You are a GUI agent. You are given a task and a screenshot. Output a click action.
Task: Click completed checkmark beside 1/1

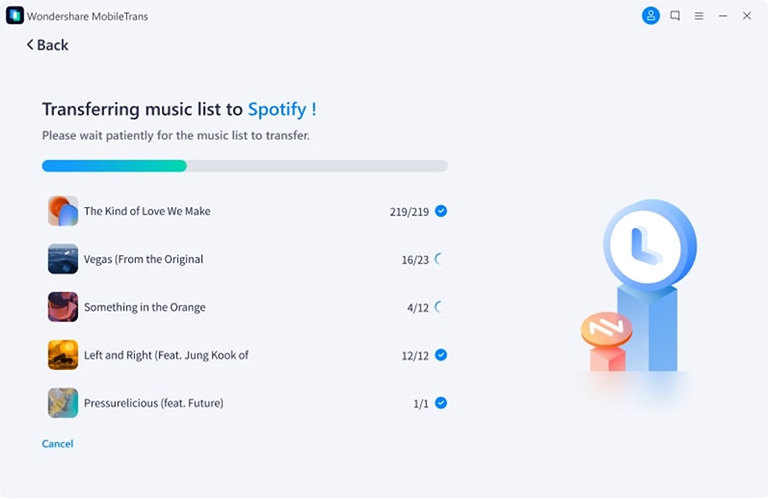441,403
